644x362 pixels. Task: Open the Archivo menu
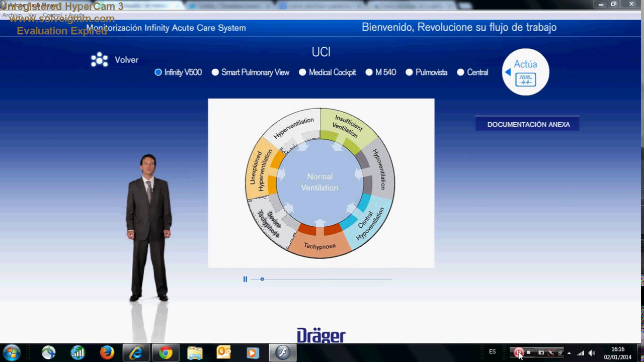click(12, 15)
